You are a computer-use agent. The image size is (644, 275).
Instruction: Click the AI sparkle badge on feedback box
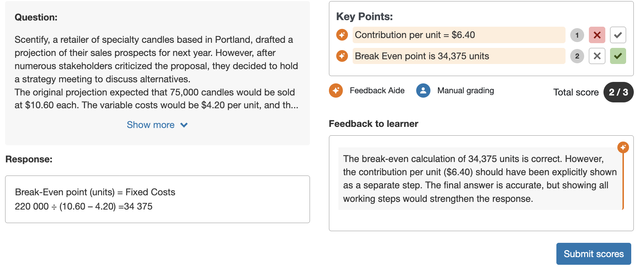(623, 147)
